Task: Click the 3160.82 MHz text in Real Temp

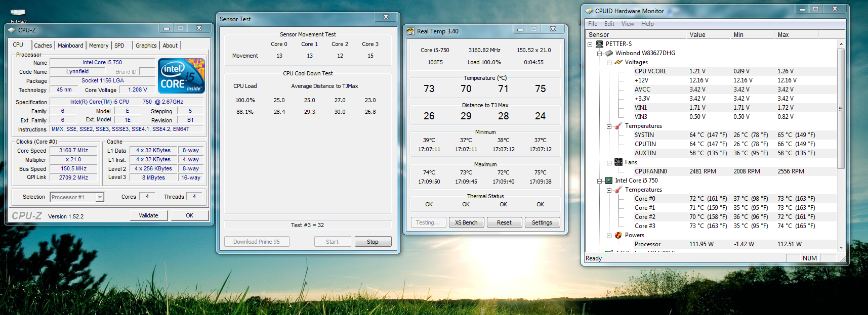Action: tap(484, 50)
